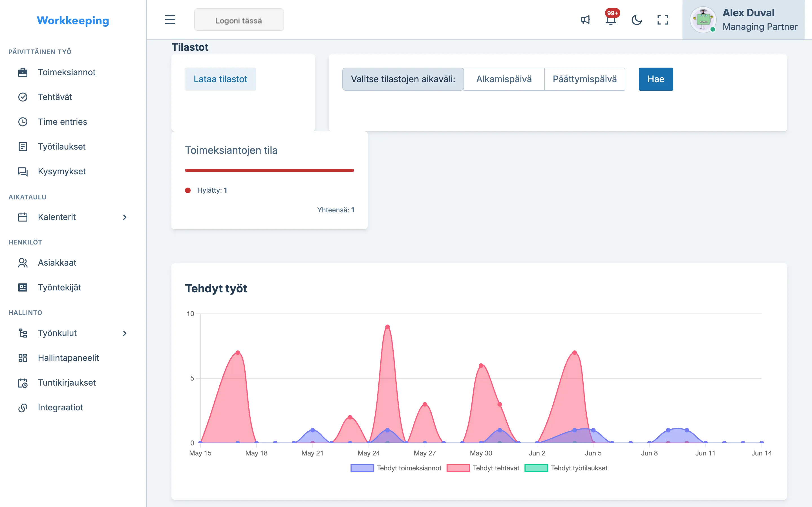This screenshot has height=507, width=812.
Task: Click the megaphone announcements icon
Action: [585, 20]
